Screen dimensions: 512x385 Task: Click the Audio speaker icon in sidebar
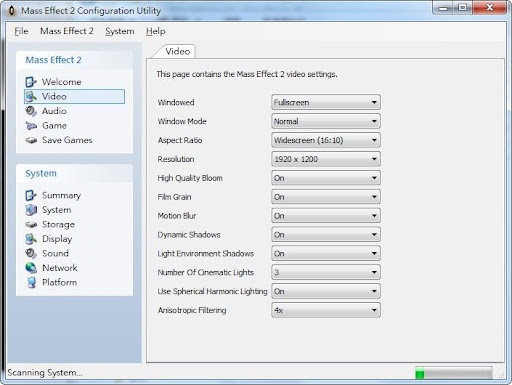point(31,111)
